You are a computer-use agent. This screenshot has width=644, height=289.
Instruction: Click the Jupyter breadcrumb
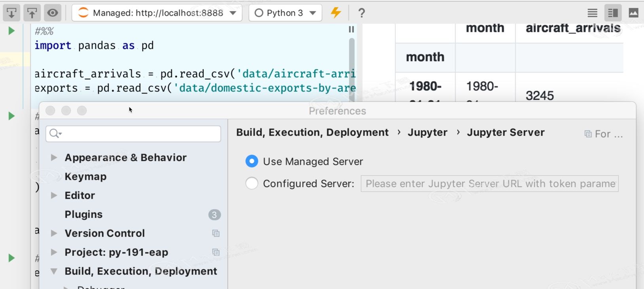pos(427,132)
